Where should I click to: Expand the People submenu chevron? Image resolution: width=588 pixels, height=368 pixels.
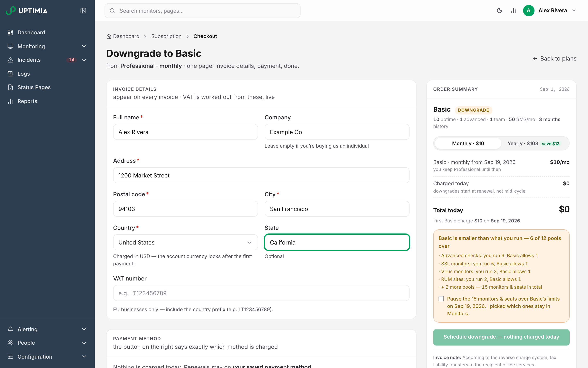(x=84, y=343)
